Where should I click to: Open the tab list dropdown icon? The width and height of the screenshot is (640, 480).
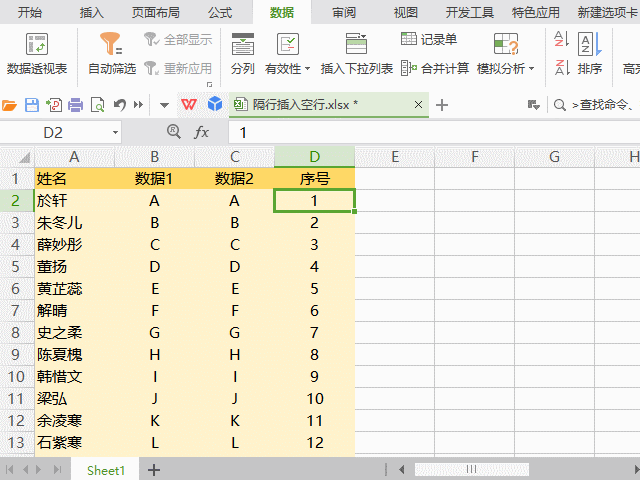pyautogui.click(x=533, y=105)
